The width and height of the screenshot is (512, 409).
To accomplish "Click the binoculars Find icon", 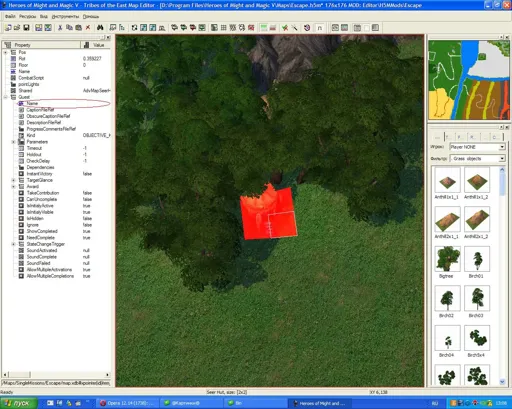I will coord(100,28).
